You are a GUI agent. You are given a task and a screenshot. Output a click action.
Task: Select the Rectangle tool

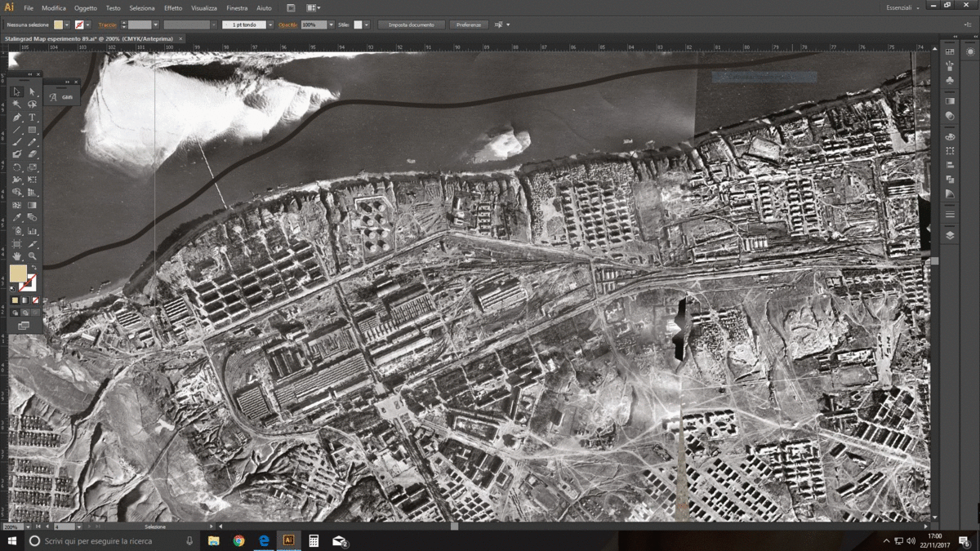33,130
